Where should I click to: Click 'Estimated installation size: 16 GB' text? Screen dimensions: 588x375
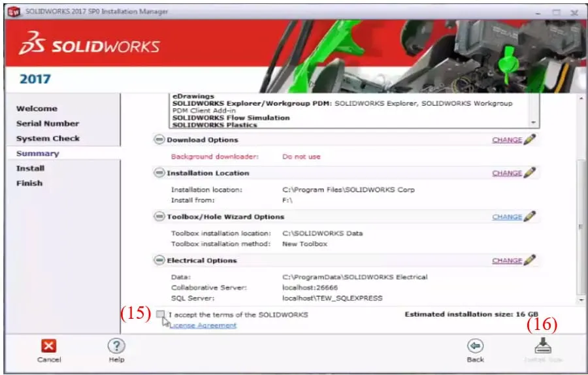471,314
